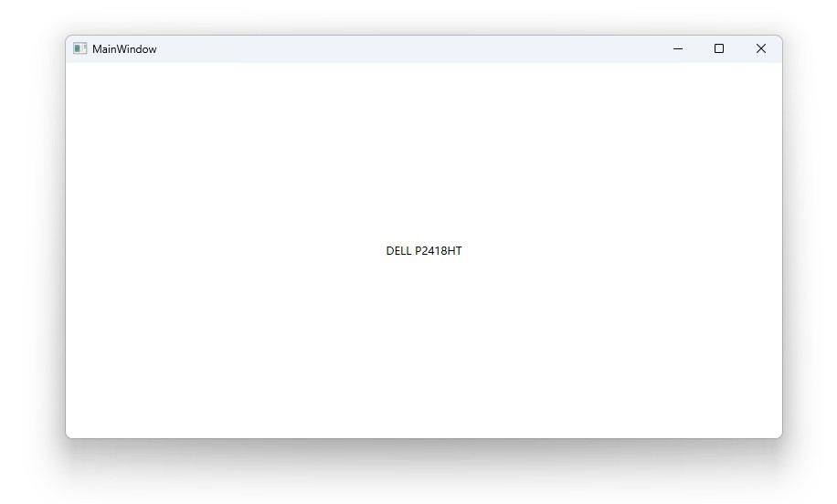Click the P2418HT model number text
The height and width of the screenshot is (504, 837).
pos(439,251)
